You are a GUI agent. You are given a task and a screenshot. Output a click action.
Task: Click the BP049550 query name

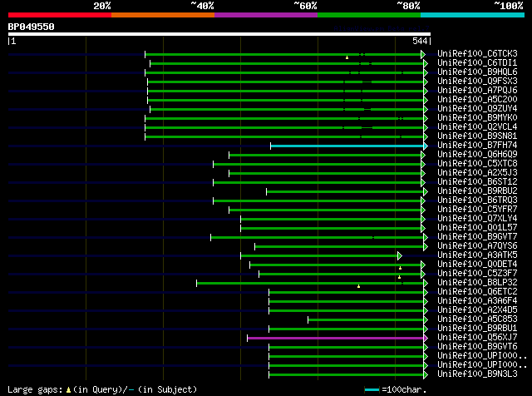32,27
